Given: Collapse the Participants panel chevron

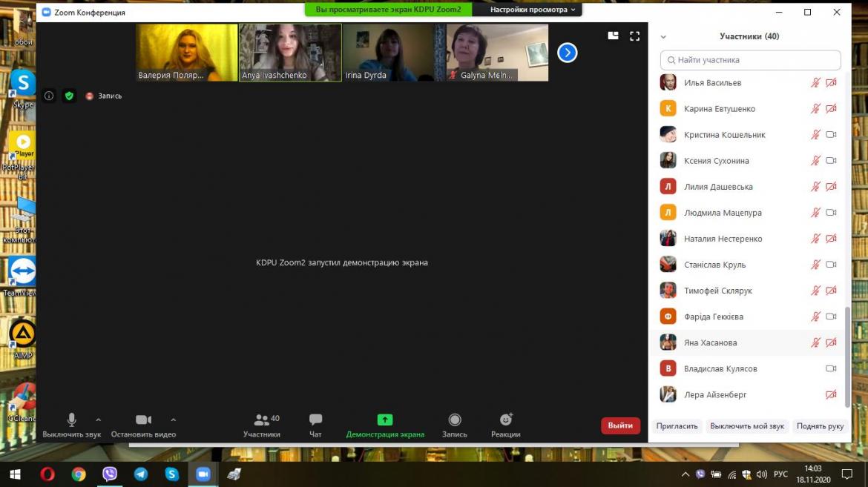Looking at the screenshot, I should point(663,37).
